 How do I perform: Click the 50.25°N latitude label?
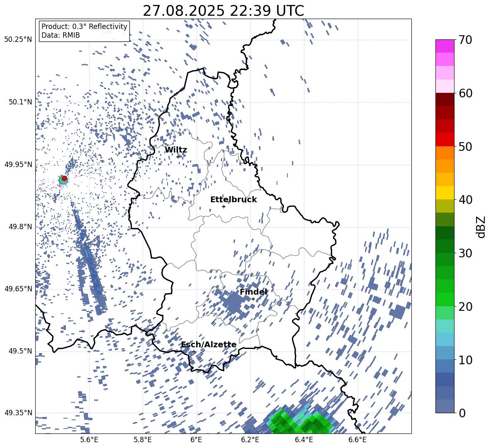(18, 39)
